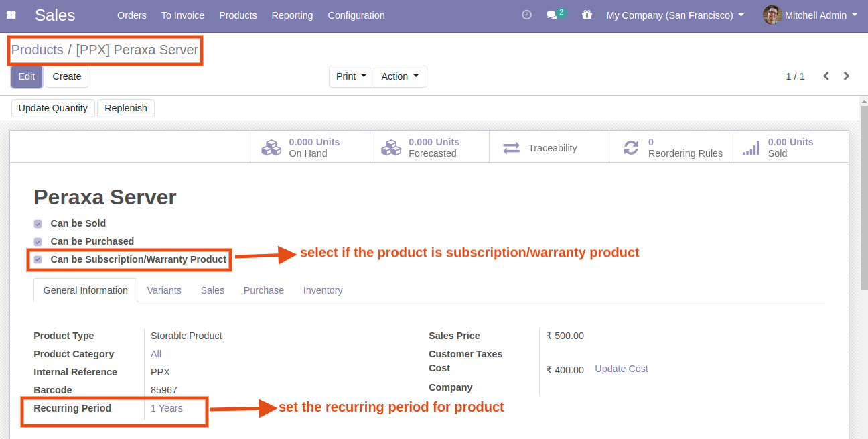Open the To Invoice menu

[x=183, y=15]
